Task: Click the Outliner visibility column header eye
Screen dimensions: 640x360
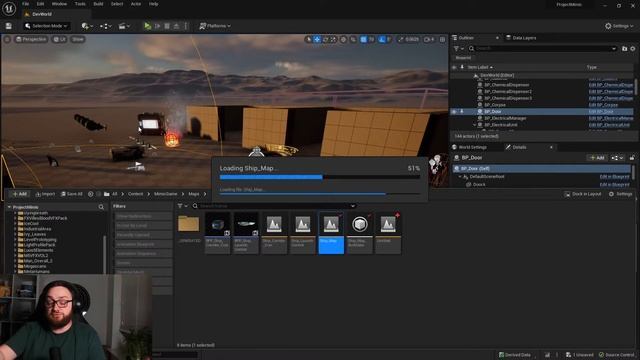Action: [x=454, y=67]
